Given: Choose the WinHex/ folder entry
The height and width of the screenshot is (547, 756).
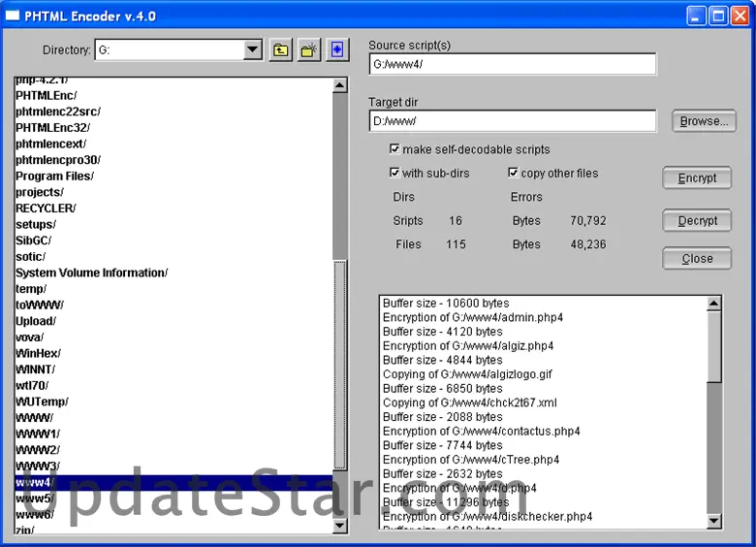Looking at the screenshot, I should pos(37,354).
